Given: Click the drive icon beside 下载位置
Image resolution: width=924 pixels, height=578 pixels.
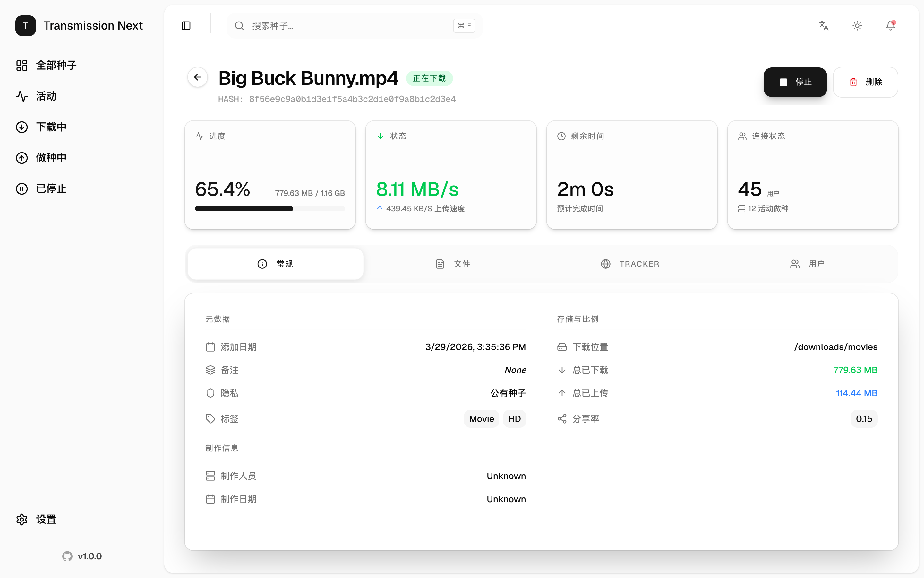Looking at the screenshot, I should click(562, 347).
